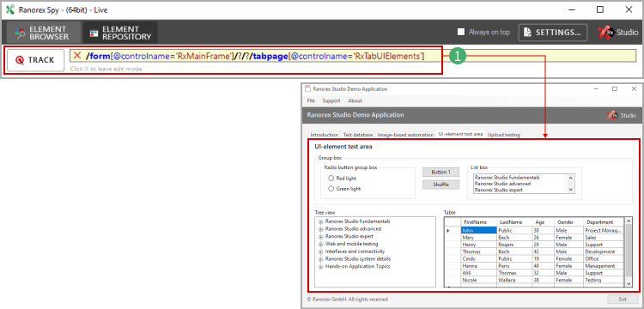The image size is (644, 309).
Task: Open the About menu
Action: (355, 100)
